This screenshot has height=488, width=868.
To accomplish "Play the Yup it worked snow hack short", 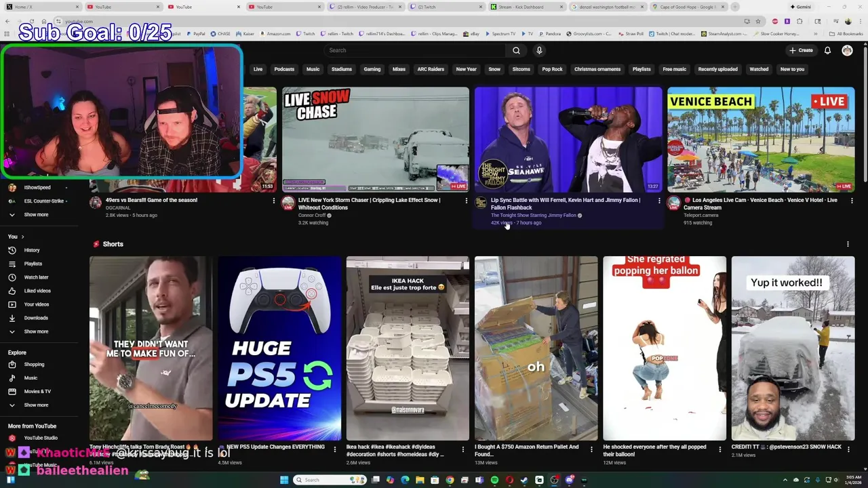I will (793, 348).
